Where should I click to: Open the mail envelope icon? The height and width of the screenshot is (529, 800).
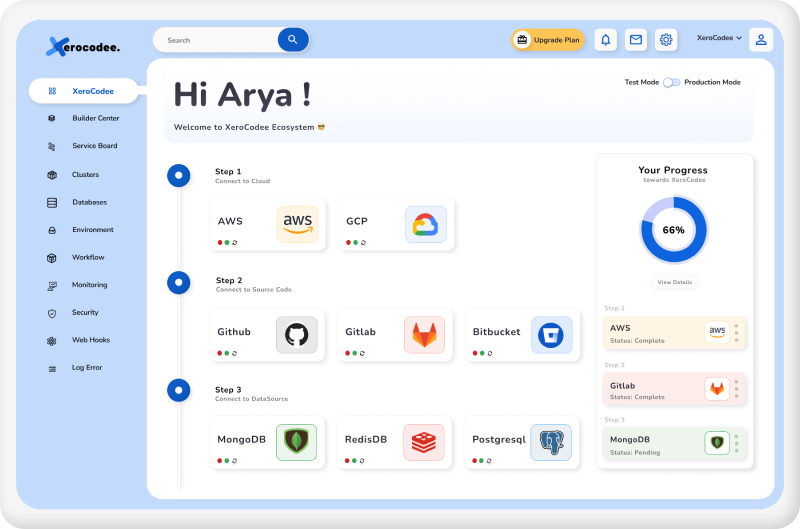[x=636, y=40]
